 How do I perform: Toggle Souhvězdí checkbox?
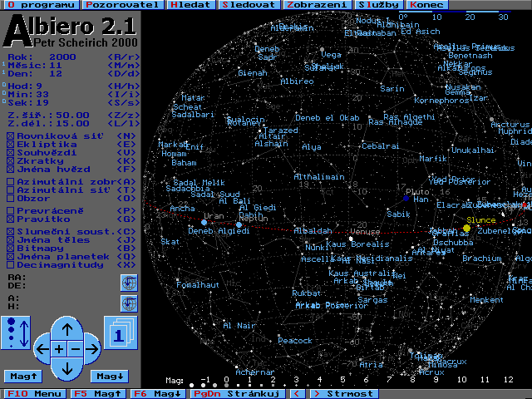tap(11, 153)
